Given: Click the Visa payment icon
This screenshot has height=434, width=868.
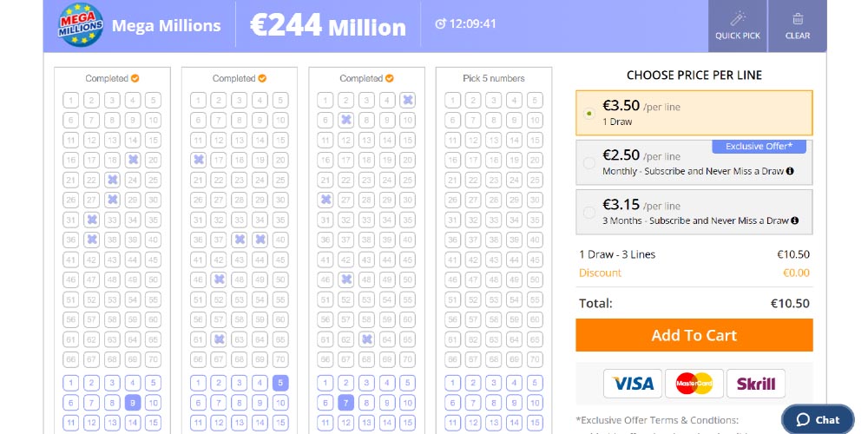Looking at the screenshot, I should (x=633, y=383).
